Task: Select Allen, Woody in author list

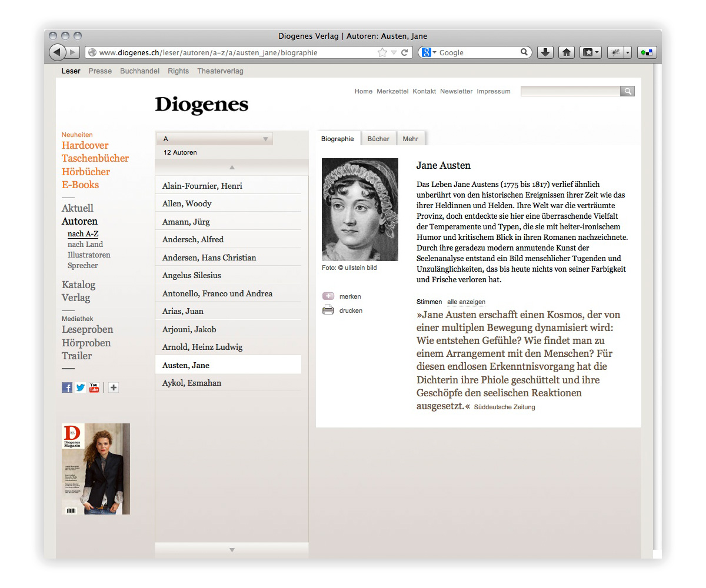Action: click(187, 203)
